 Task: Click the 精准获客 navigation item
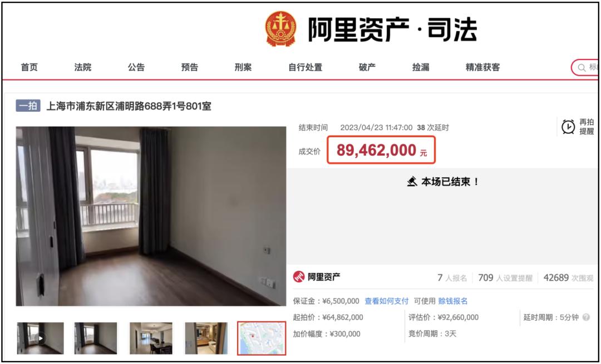[x=482, y=67]
